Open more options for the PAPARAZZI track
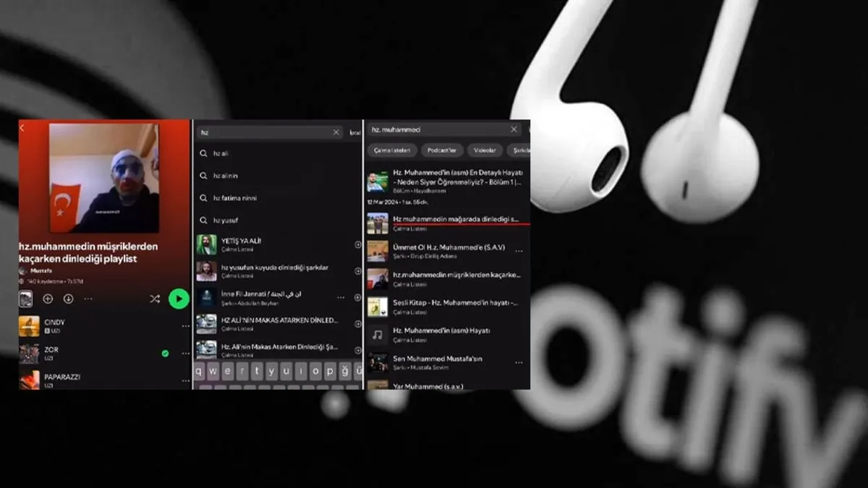The width and height of the screenshot is (868, 488). [x=185, y=381]
